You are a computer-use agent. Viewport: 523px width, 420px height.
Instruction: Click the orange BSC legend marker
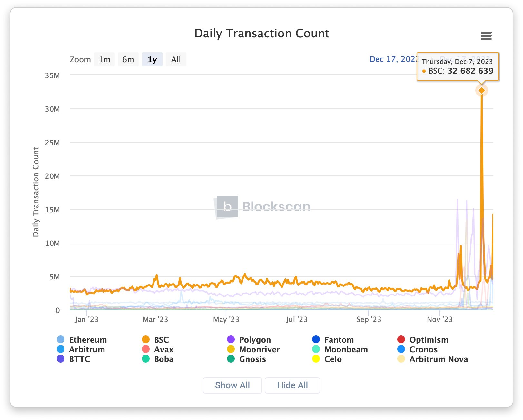146,340
